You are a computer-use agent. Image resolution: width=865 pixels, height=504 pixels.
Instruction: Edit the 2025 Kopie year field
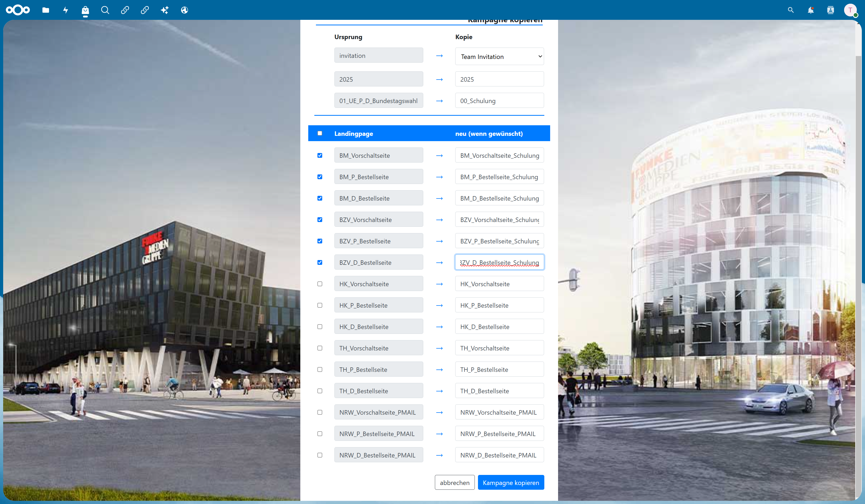(499, 79)
